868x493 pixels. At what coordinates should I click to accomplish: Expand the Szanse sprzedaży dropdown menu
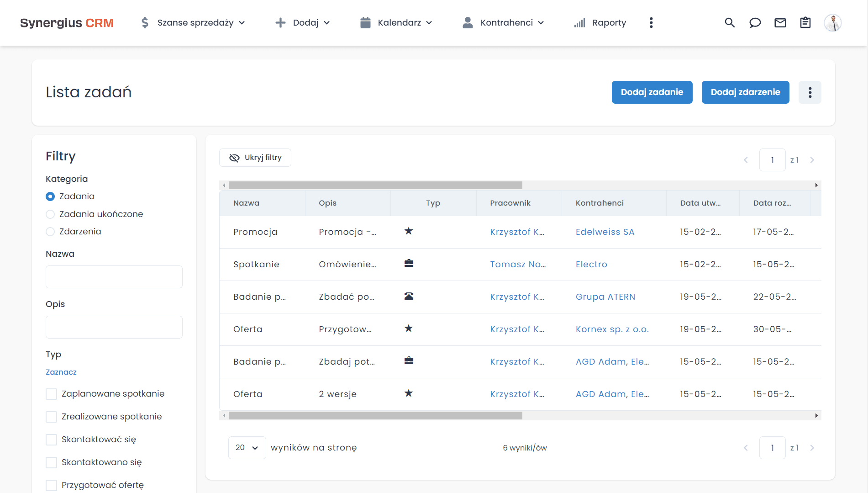coord(193,23)
